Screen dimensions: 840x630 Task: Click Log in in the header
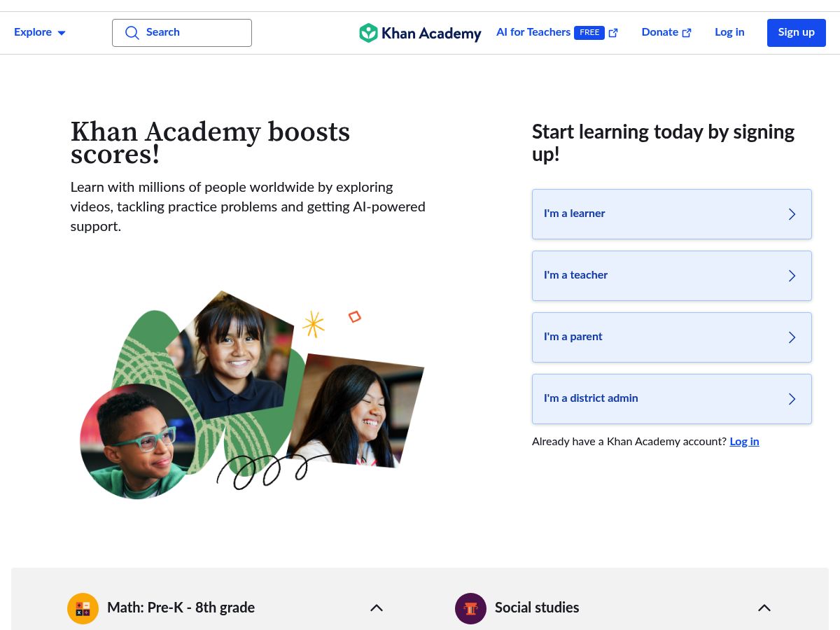pyautogui.click(x=729, y=32)
